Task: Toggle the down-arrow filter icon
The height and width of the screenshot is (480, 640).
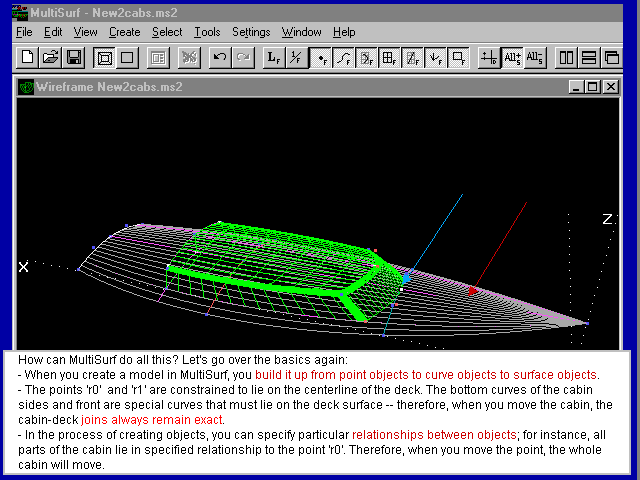Action: (x=435, y=58)
